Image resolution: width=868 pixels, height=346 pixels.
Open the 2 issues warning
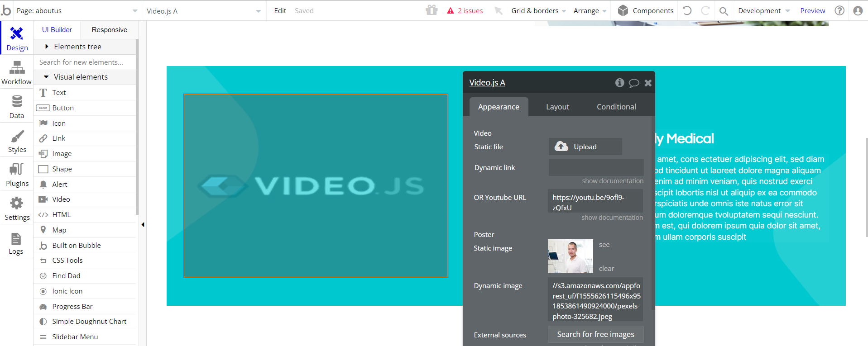coord(465,11)
